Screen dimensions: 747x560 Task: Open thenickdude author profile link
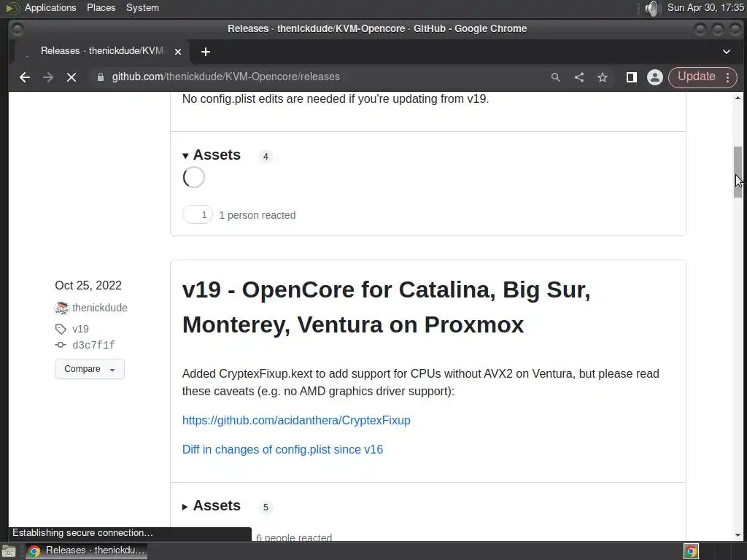tap(99, 308)
